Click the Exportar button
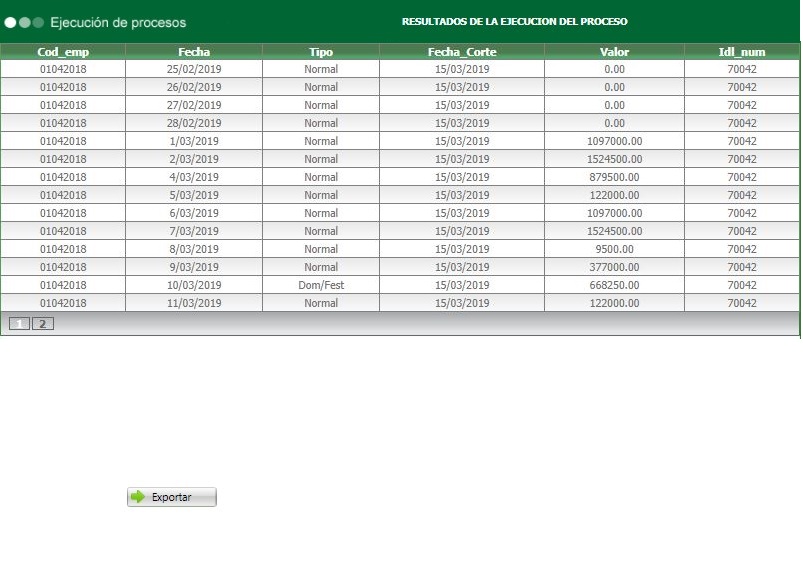803x579 pixels. 172,497
